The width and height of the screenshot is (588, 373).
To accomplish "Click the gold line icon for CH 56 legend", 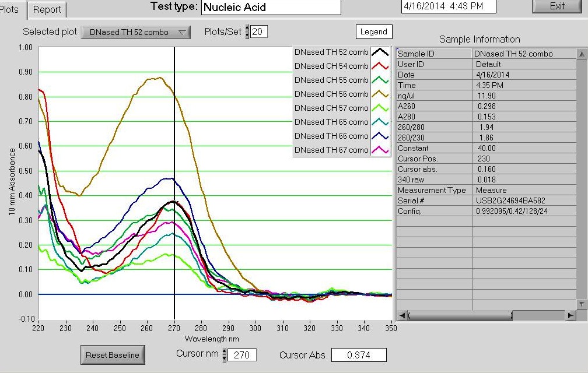I will pyautogui.click(x=380, y=94).
